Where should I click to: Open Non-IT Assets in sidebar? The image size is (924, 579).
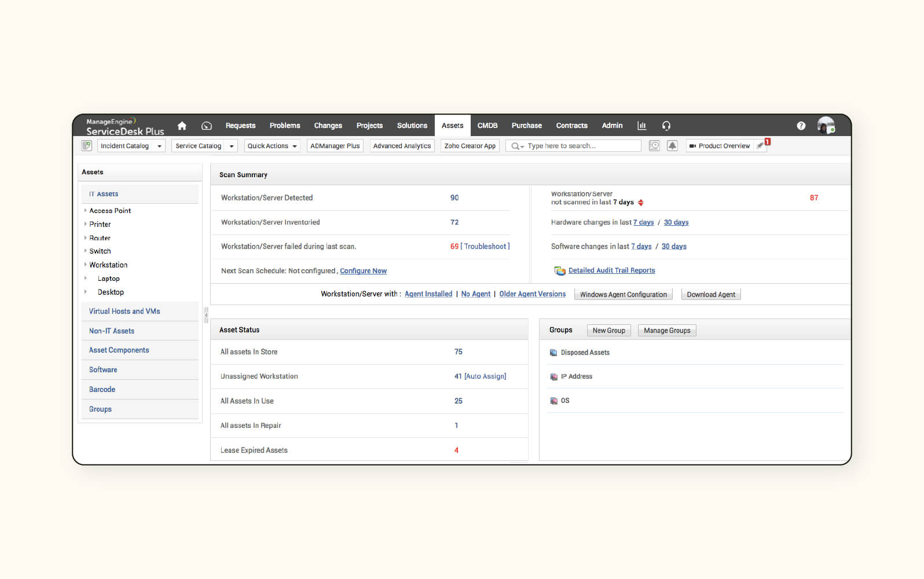[x=140, y=331]
